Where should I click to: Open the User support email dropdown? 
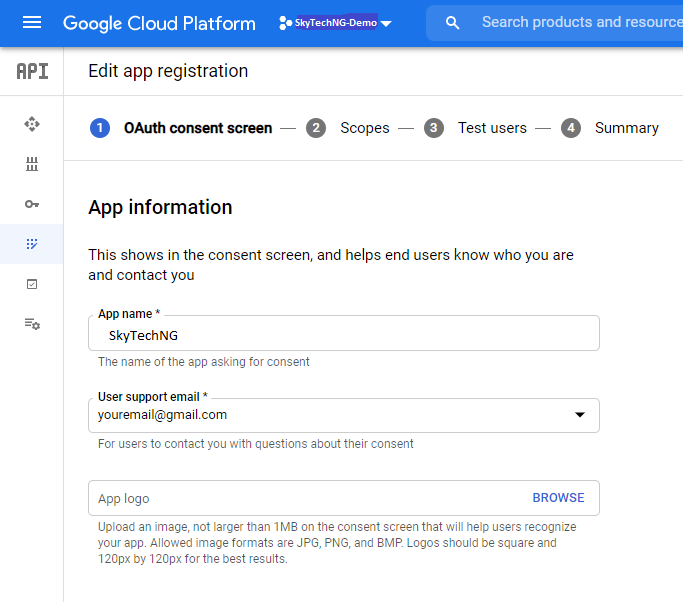coord(344,416)
